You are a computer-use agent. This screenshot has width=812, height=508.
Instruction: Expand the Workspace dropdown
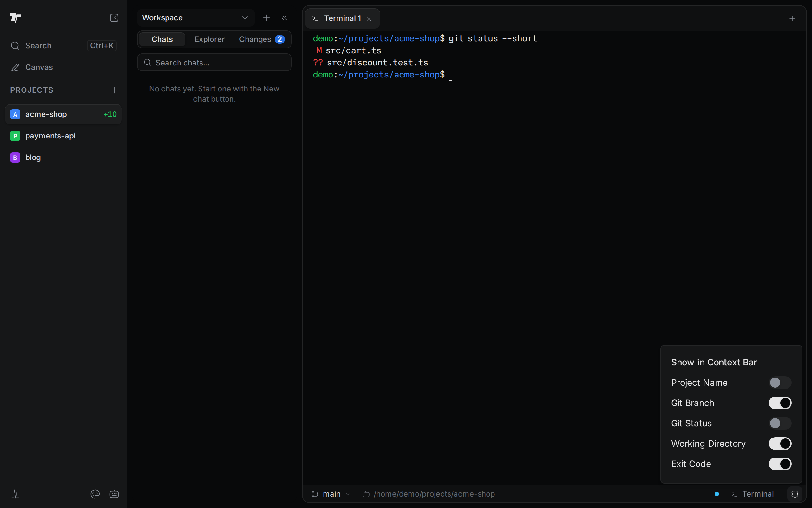tap(196, 18)
